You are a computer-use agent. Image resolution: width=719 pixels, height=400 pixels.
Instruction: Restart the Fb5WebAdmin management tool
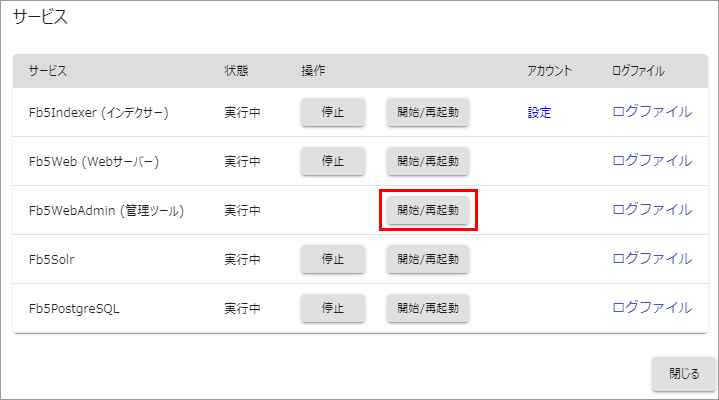tap(428, 210)
